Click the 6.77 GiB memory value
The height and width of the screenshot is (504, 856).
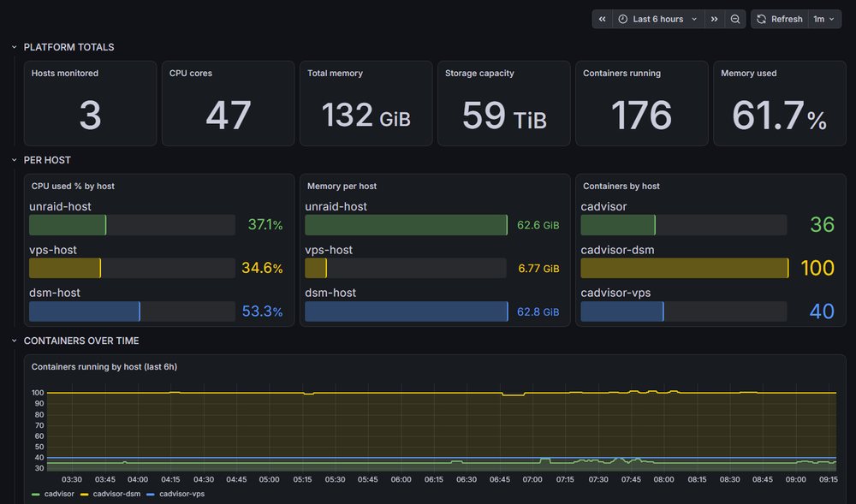538,269
